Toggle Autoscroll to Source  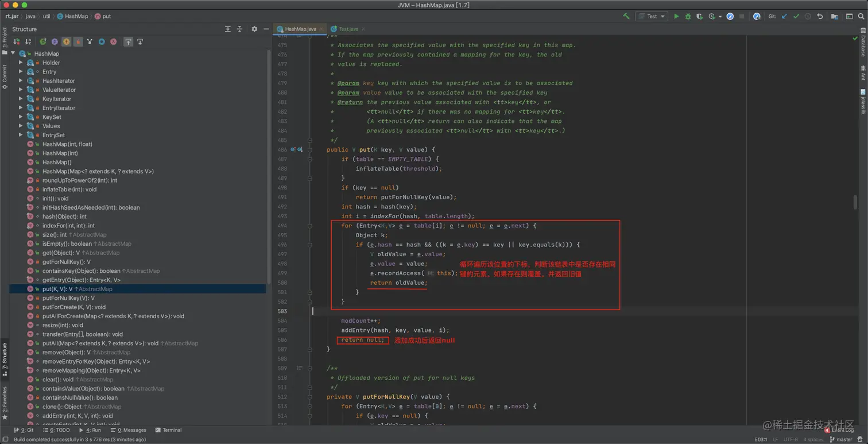coord(128,42)
